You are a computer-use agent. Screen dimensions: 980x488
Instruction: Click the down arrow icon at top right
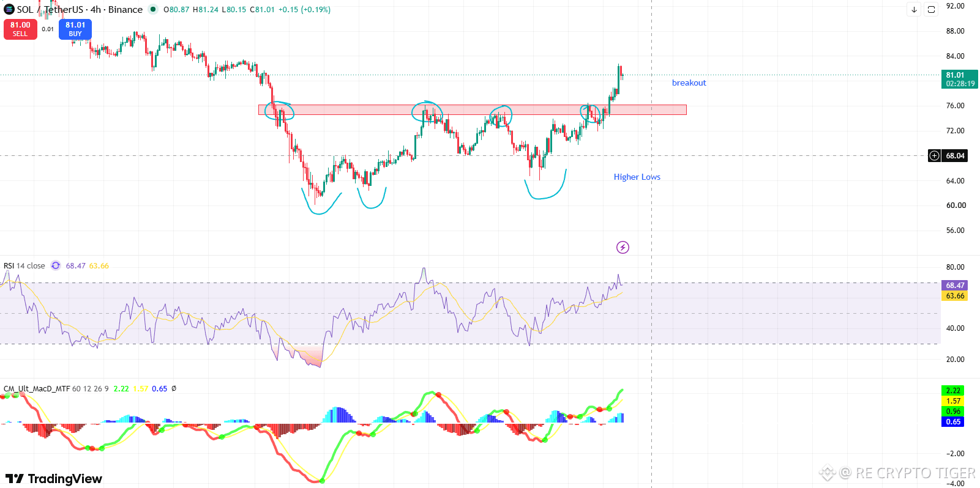tap(914, 9)
